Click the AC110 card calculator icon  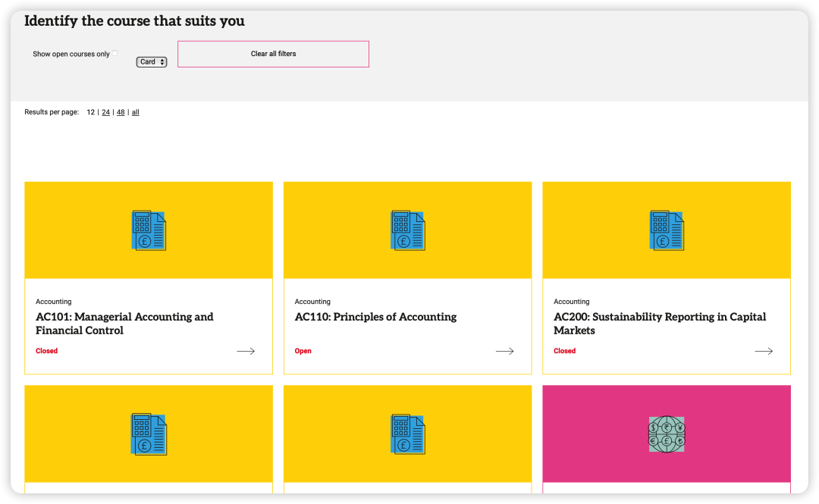pos(408,230)
